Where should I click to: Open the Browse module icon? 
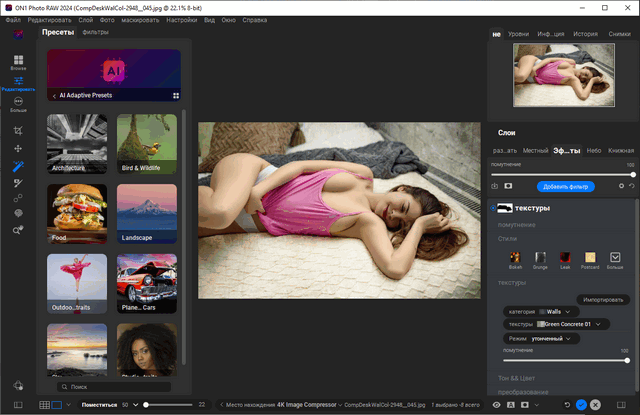pyautogui.click(x=18, y=59)
